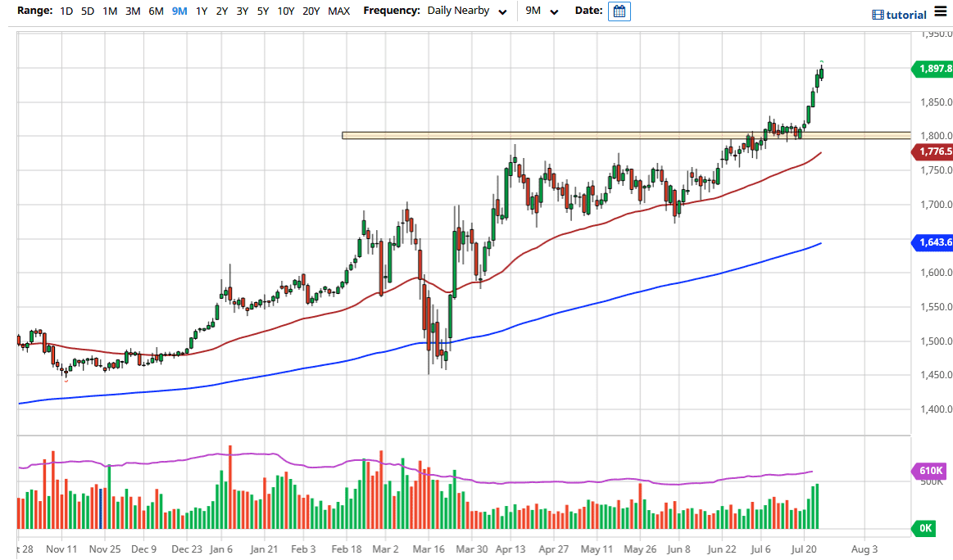
Task: Set range to 20Y
Action: (311, 11)
